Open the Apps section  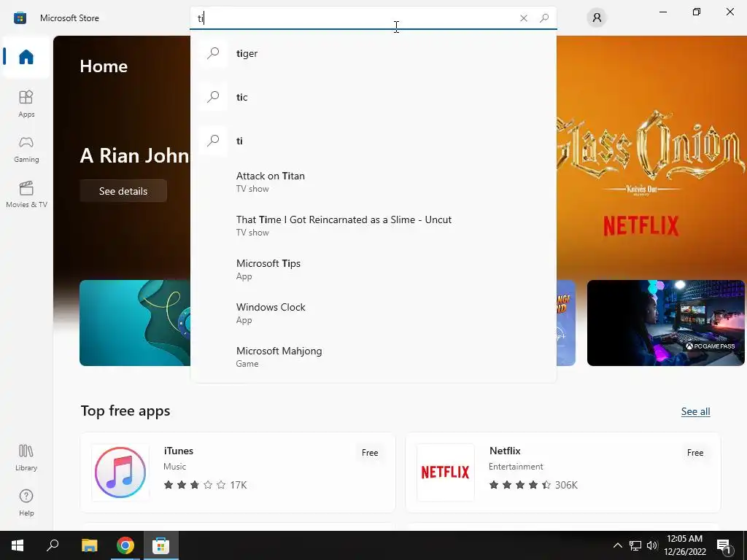(26, 104)
